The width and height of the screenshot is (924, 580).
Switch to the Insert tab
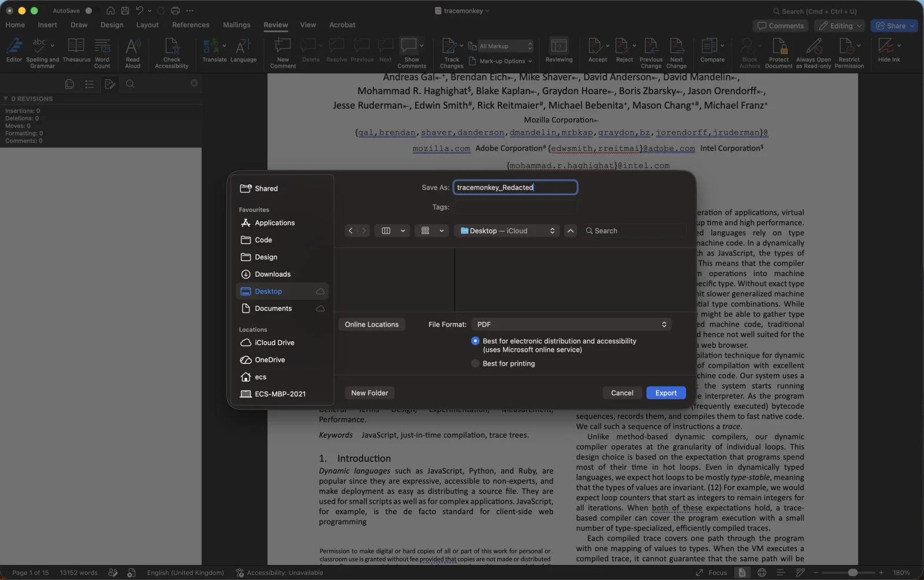click(x=47, y=25)
